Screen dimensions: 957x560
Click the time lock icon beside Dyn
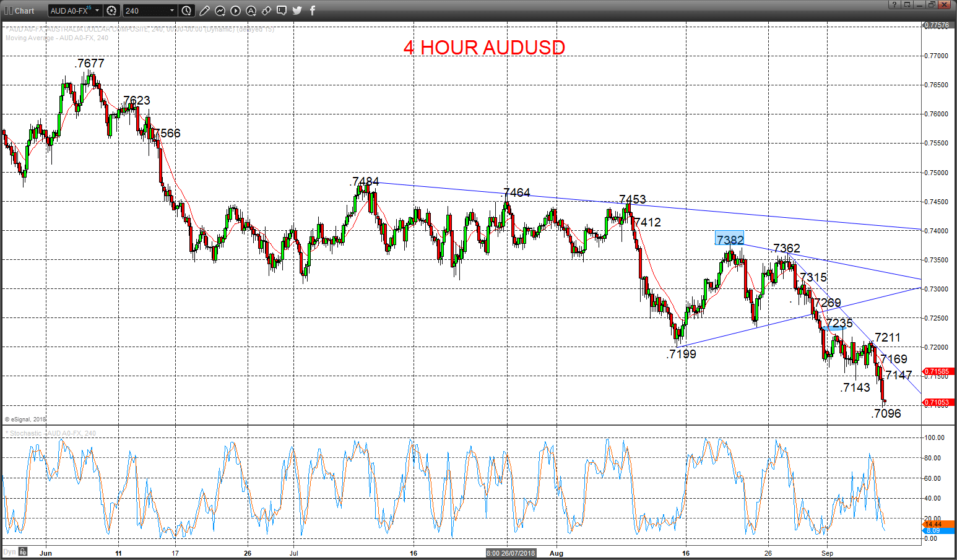coord(23,551)
